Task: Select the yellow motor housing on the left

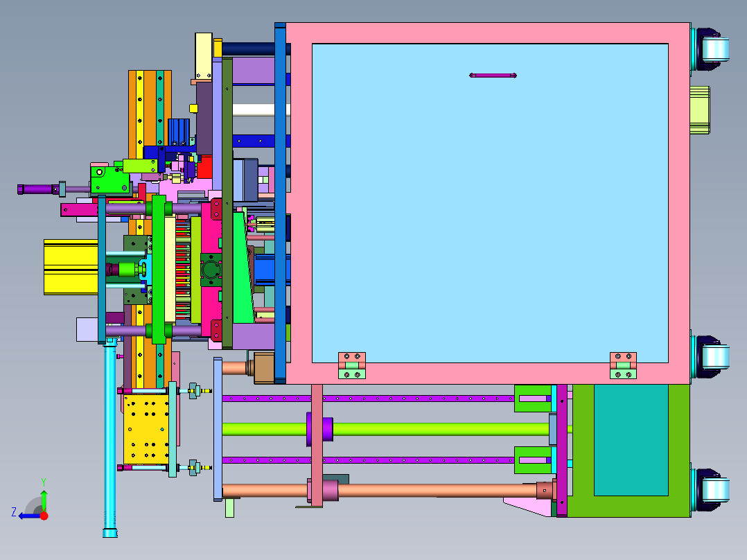Action: tap(71, 267)
